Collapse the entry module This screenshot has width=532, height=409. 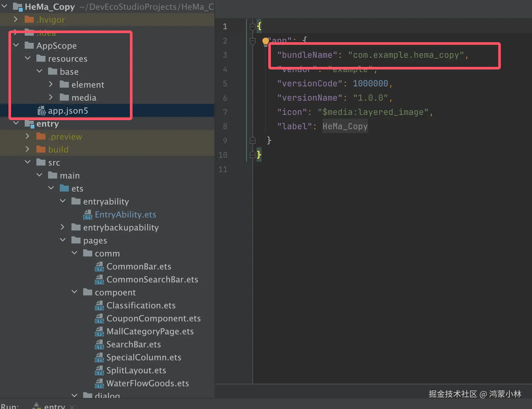point(16,123)
